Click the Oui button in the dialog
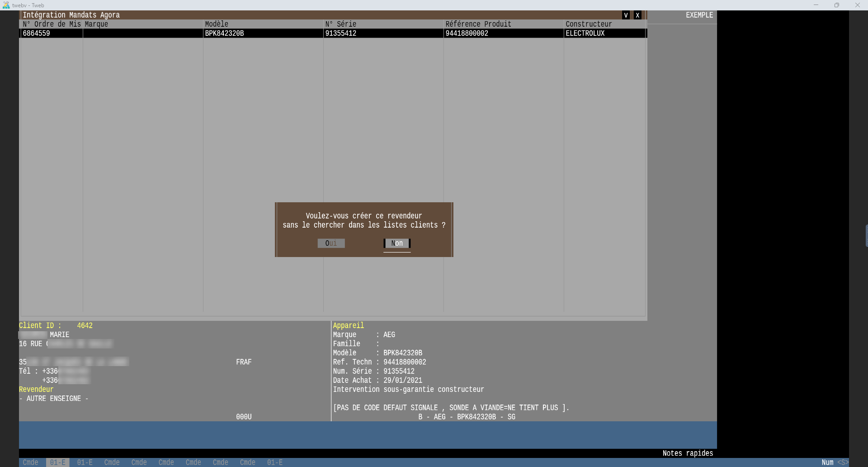This screenshot has width=868, height=467. click(331, 243)
